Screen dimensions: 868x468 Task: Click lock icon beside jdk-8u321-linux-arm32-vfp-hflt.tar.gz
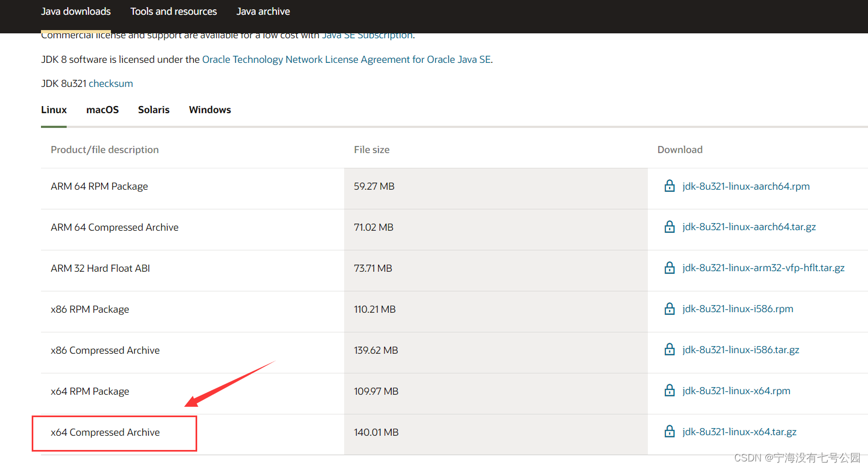pyautogui.click(x=669, y=267)
